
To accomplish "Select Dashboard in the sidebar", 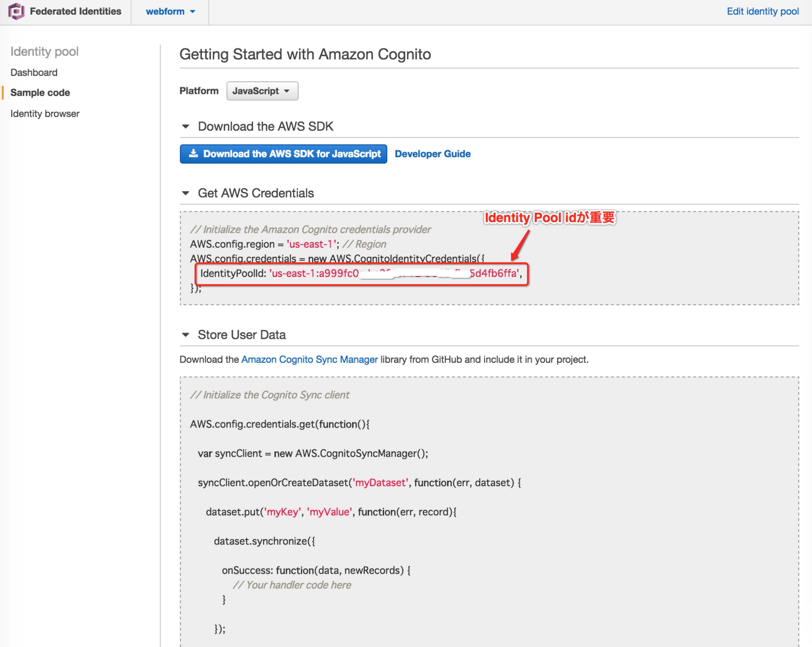I will click(34, 72).
